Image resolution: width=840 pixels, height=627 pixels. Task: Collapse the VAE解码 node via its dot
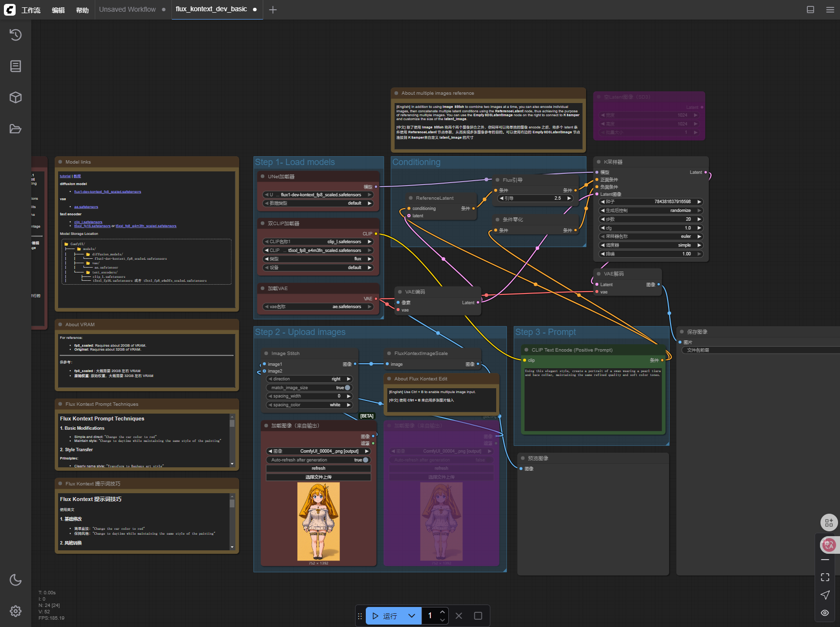click(x=599, y=273)
